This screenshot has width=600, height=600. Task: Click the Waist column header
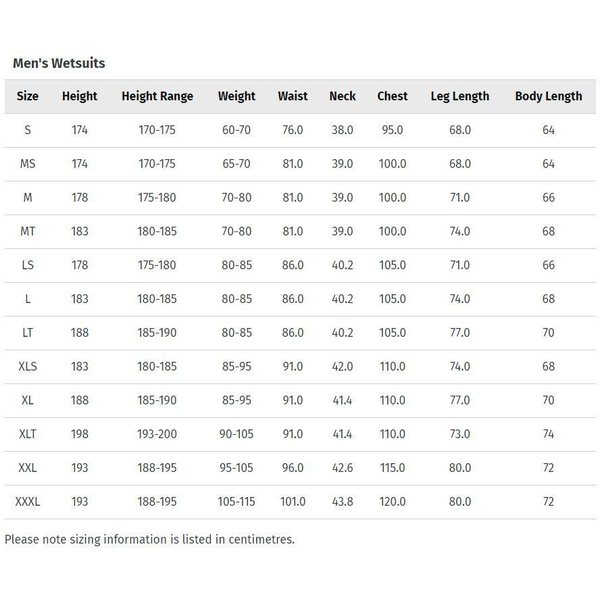(x=293, y=96)
